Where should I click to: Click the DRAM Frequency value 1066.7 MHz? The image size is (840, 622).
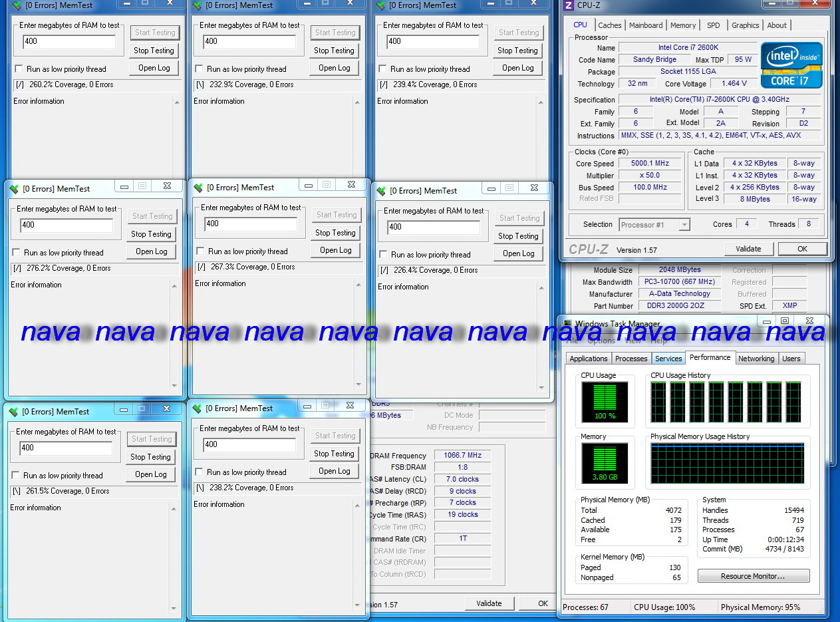(x=462, y=456)
